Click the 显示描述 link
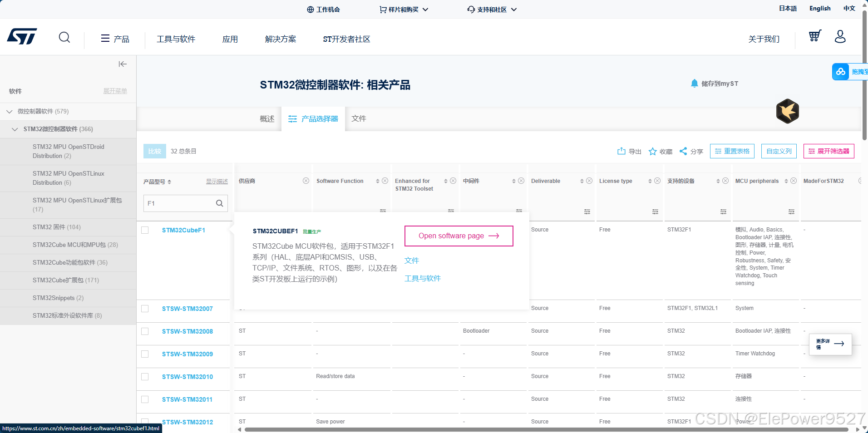Image resolution: width=868 pixels, height=433 pixels. coord(217,182)
